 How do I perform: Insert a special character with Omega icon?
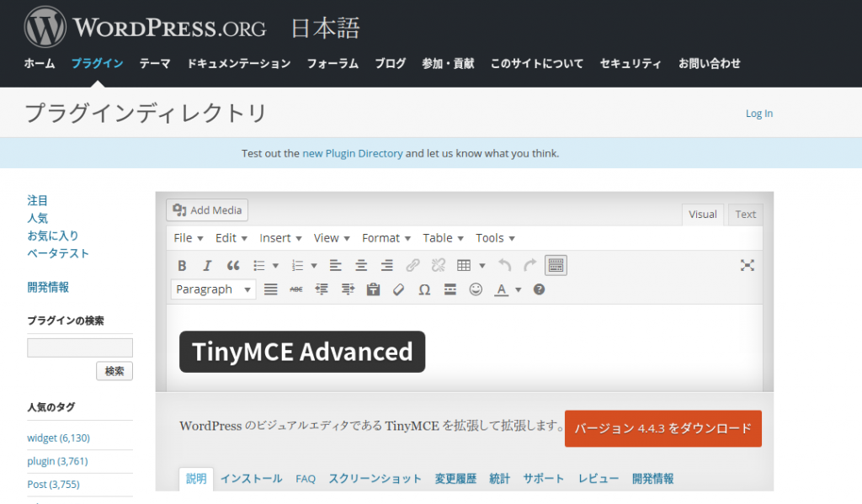[424, 289]
